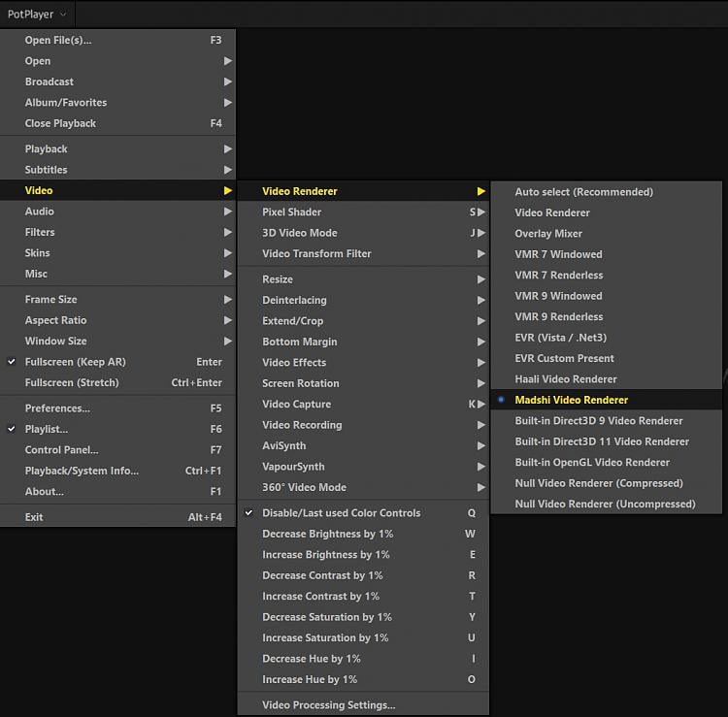
Task: Select Haali Video Renderer
Action: 607,379
